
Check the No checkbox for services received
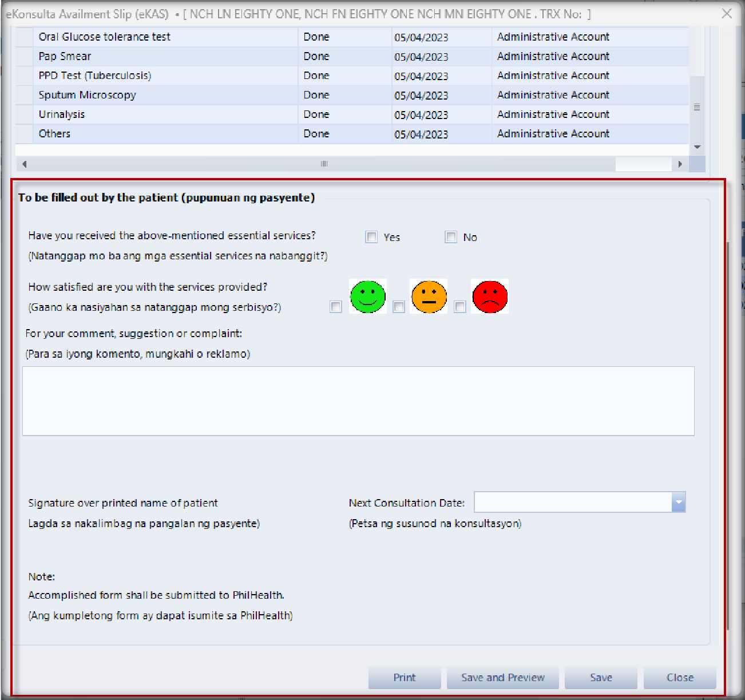click(451, 237)
